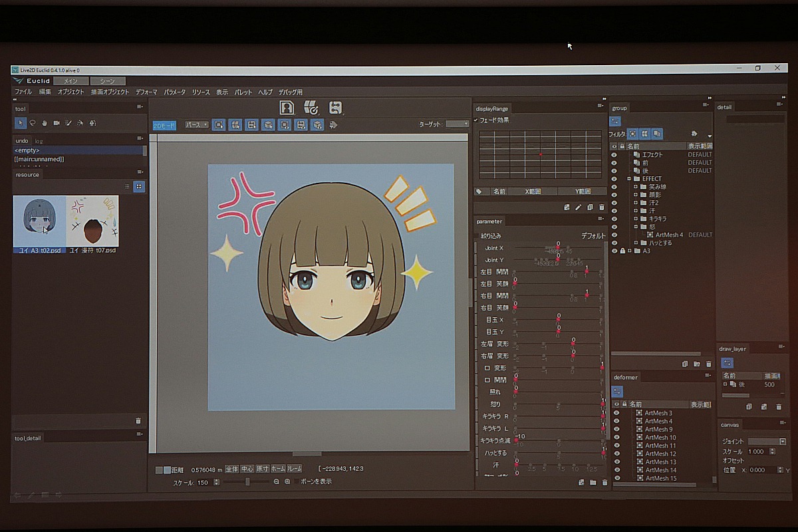The width and height of the screenshot is (798, 532).
Task: Click zoom in magnifier below canvas
Action: [x=287, y=481]
